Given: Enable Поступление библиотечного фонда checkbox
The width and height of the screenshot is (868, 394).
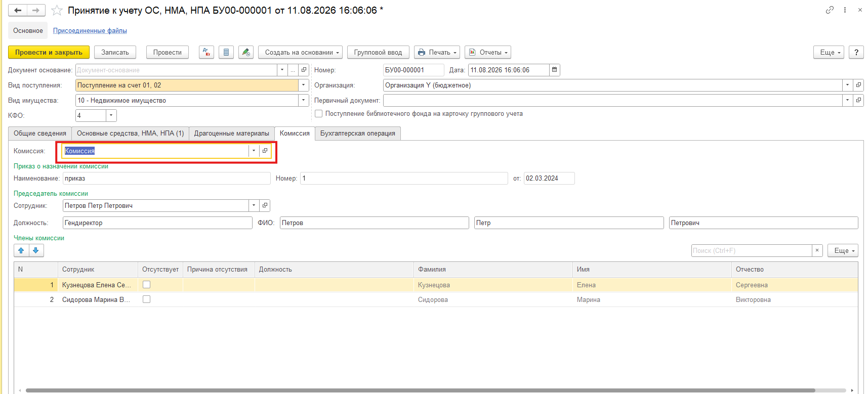Looking at the screenshot, I should pos(319,114).
